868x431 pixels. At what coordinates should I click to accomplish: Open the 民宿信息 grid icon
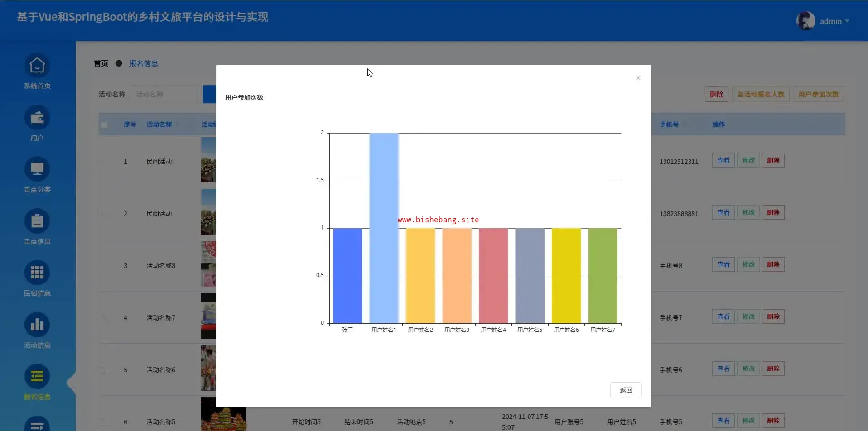[37, 273]
